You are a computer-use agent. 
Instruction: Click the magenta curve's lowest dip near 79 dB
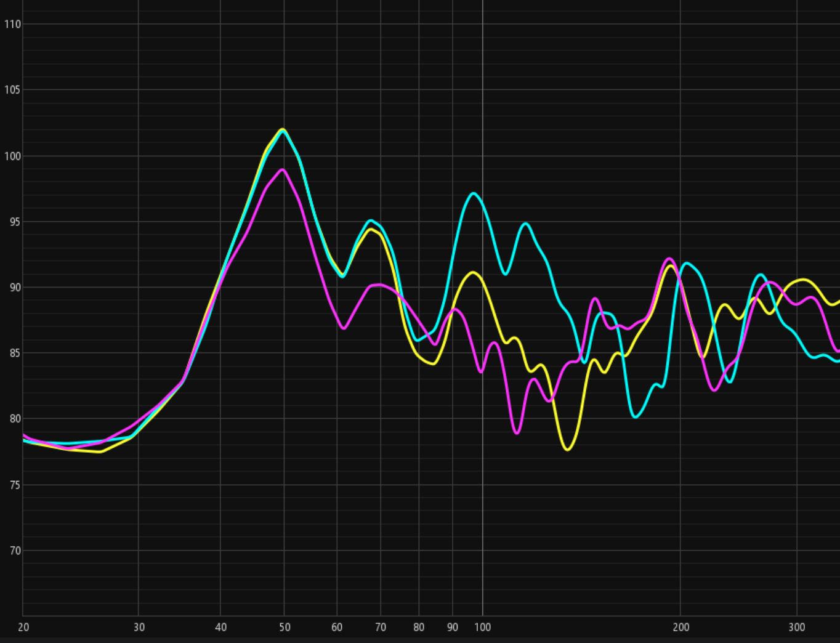tap(517, 433)
